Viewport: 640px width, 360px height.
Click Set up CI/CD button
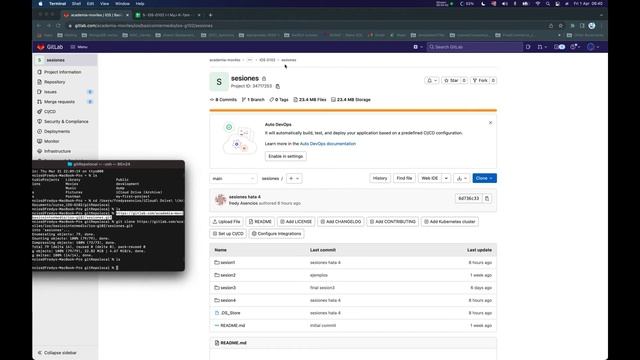228,234
